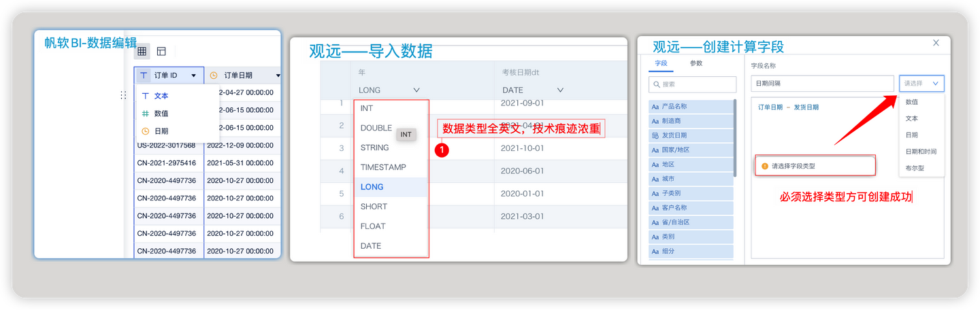The image size is (980, 310).
Task: Click the date-type icon beside 发货日期
Action: coord(655,135)
